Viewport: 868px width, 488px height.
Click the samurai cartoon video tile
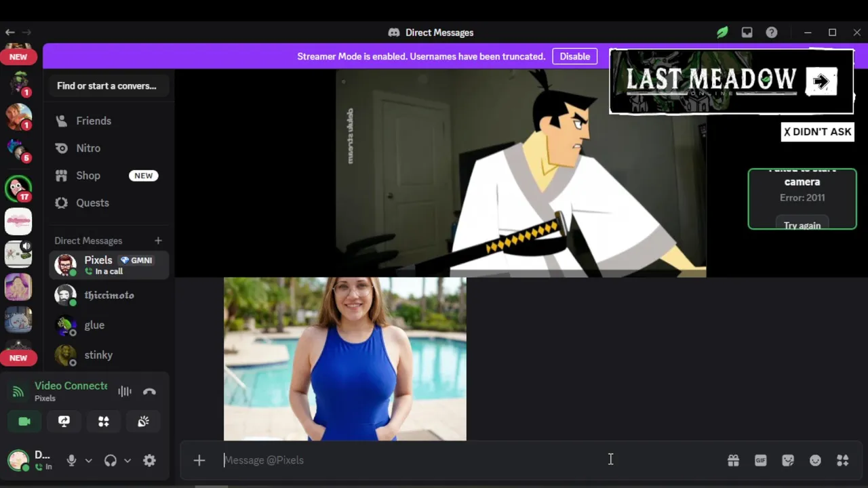[521, 174]
